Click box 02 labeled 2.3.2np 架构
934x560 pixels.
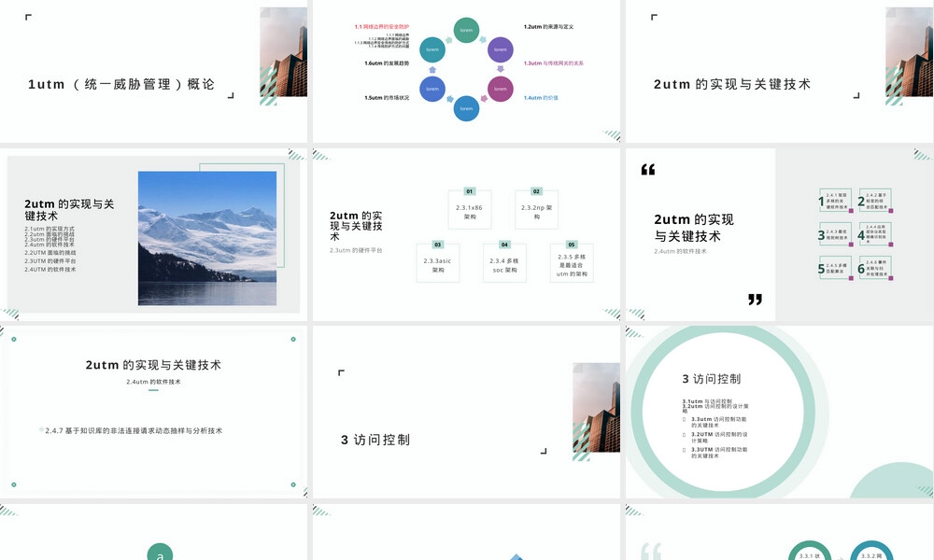tap(537, 209)
